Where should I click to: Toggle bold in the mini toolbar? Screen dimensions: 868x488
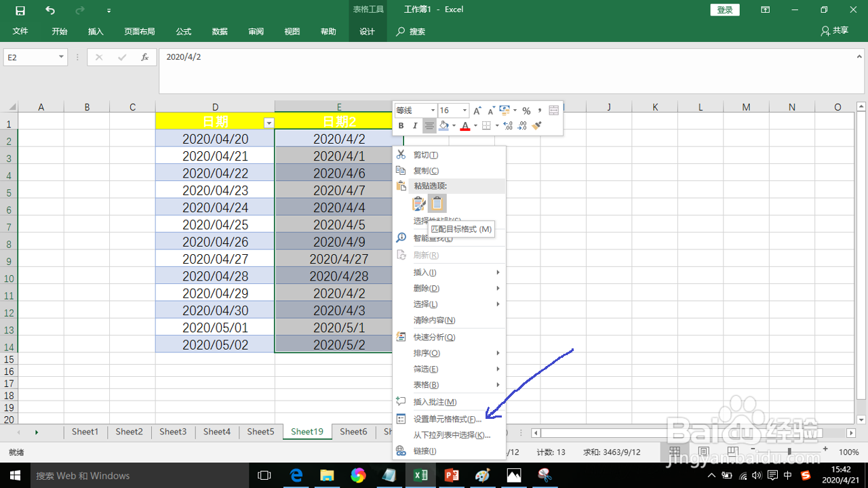coord(401,126)
